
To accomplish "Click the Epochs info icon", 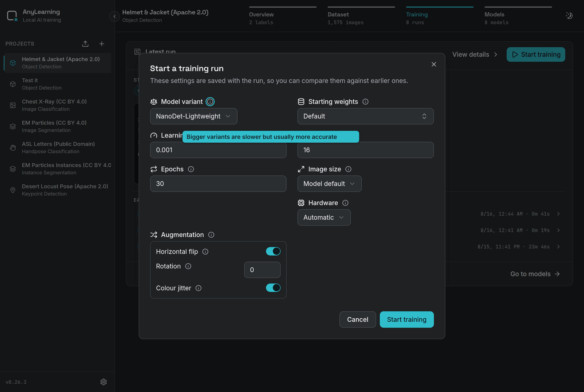I will coord(191,169).
